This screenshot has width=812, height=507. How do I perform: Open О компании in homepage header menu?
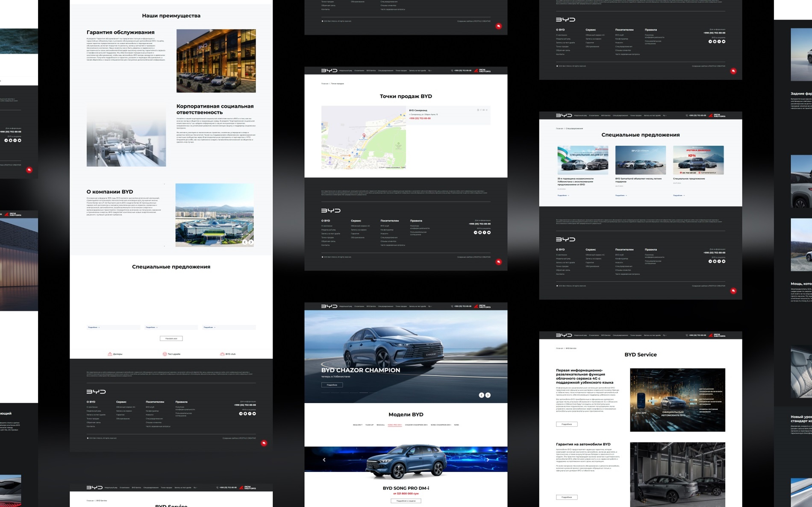[359, 306]
